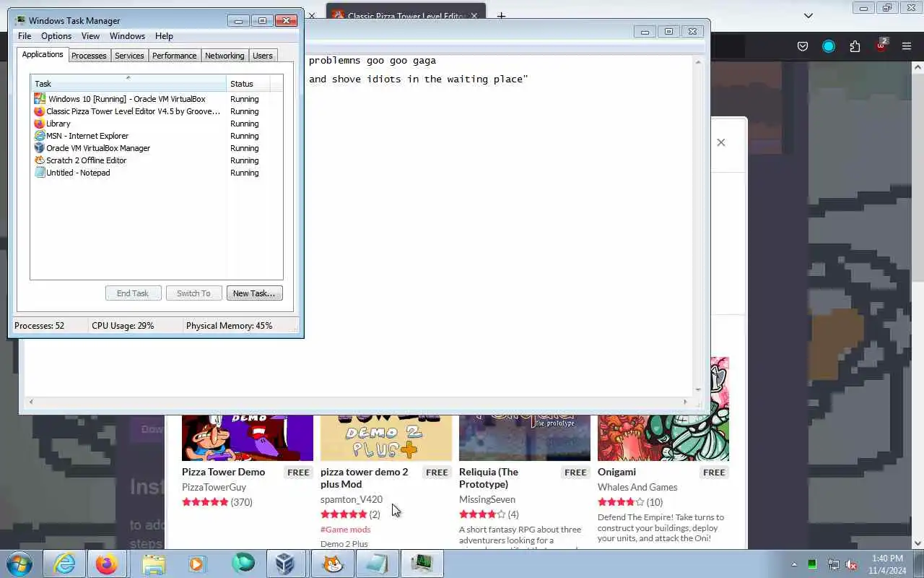Switch to the Processes tab
Image resolution: width=924 pixels, height=578 pixels.
(89, 56)
